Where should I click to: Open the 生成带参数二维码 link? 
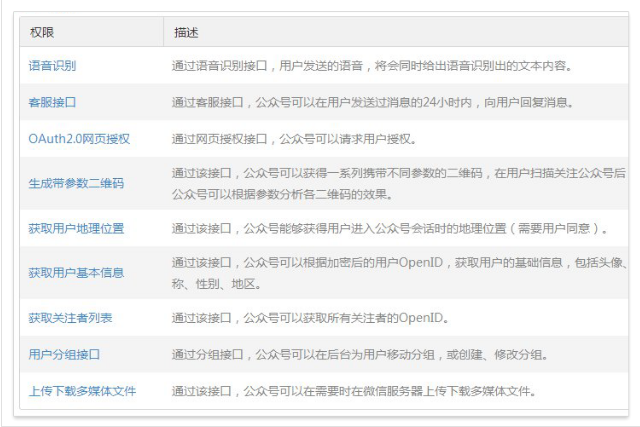click(76, 183)
